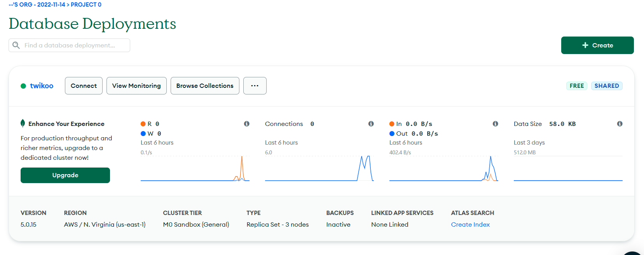Viewport: 644px width, 255px height.
Task: Open info tooltip for Data Size chart
Action: point(620,124)
